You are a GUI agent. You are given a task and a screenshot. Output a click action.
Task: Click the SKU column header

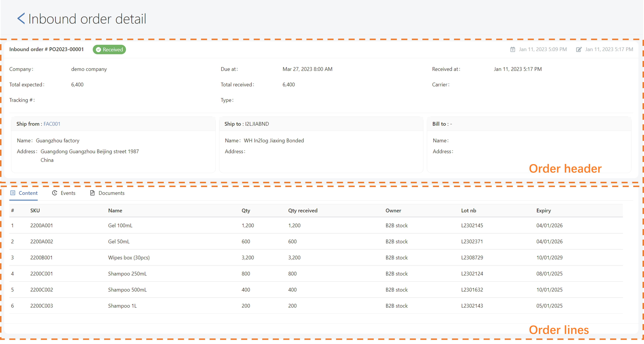(35, 211)
